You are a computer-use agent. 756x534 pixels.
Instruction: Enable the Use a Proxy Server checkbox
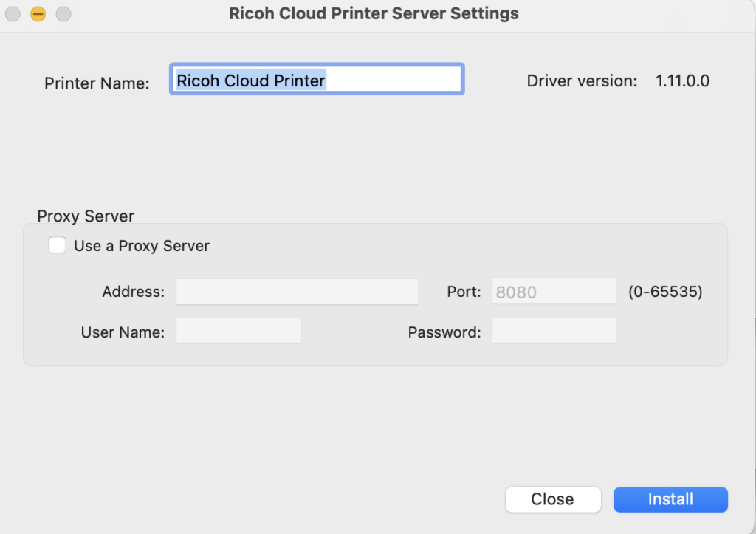(57, 245)
